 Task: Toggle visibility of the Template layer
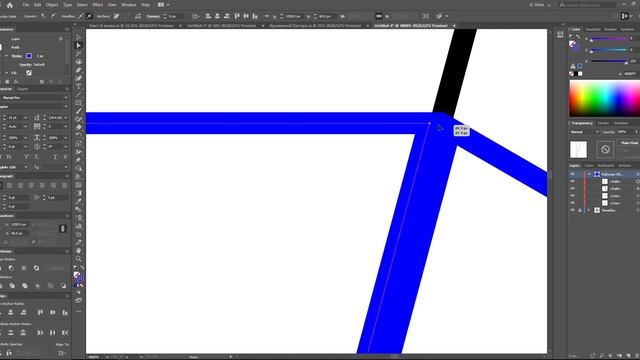click(x=572, y=210)
